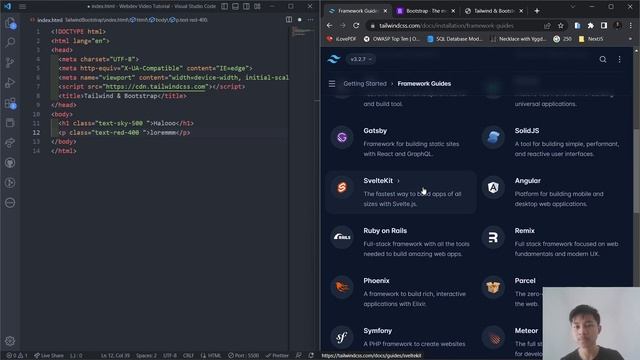Open the Chrome side panel icon
The image size is (640, 360).
click(604, 26)
